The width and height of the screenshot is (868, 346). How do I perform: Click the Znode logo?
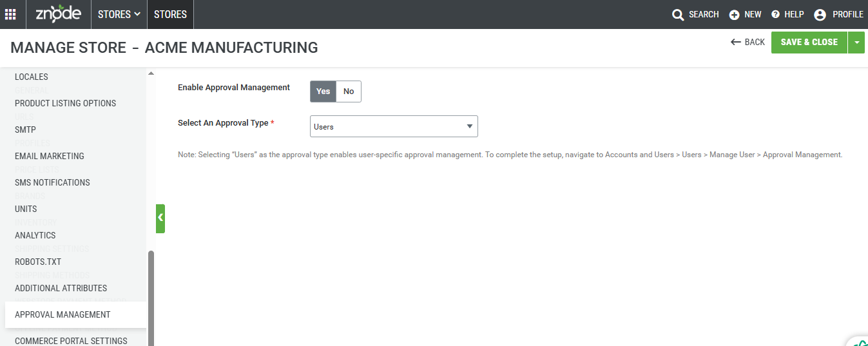click(58, 14)
